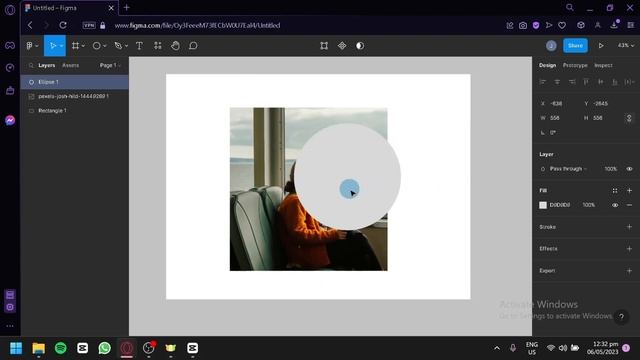Image resolution: width=640 pixels, height=360 pixels.
Task: Click the Edit object icon in toolbar
Action: [x=324, y=46]
